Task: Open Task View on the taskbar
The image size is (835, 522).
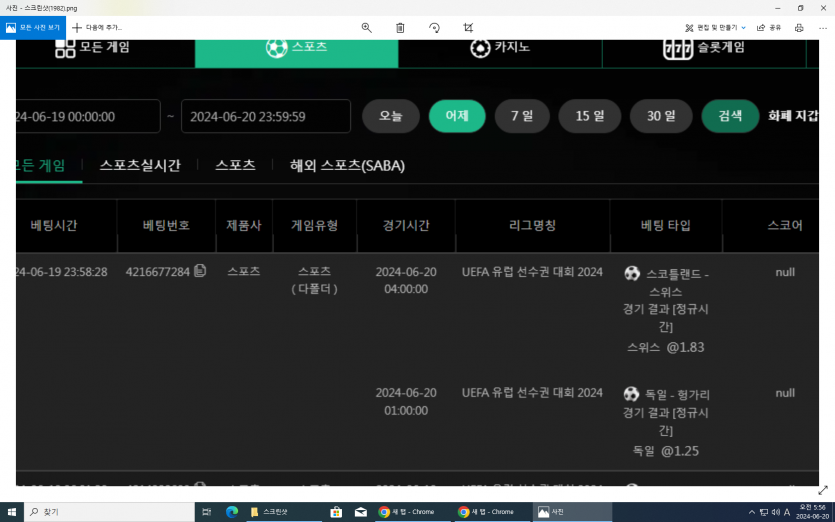Action: 207,512
